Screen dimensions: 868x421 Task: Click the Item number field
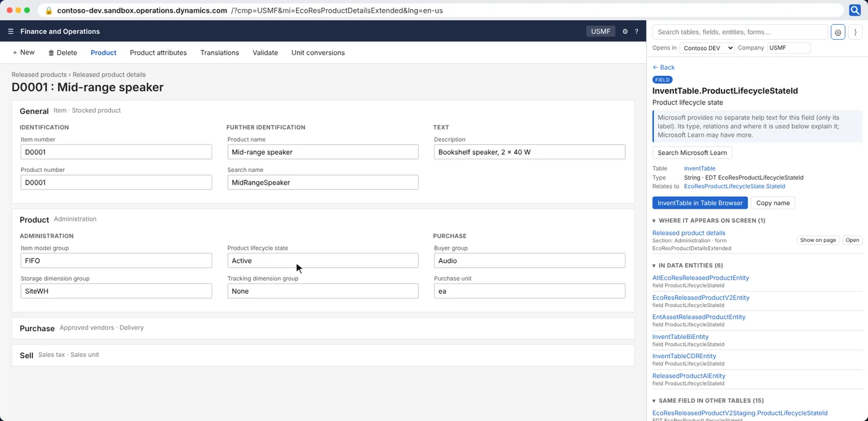coord(116,152)
